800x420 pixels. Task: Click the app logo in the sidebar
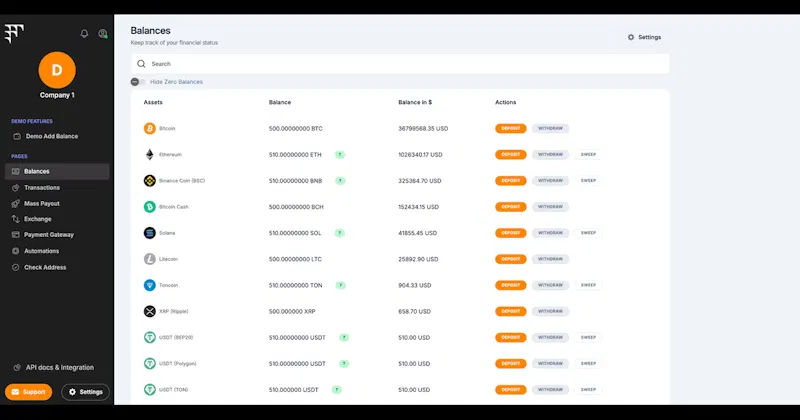point(14,33)
